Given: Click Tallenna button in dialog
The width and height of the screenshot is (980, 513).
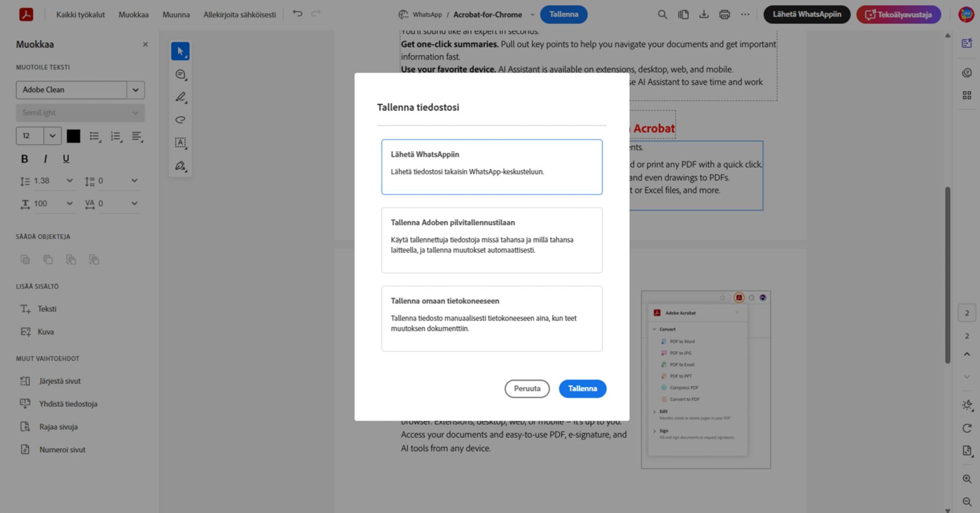Looking at the screenshot, I should point(582,389).
